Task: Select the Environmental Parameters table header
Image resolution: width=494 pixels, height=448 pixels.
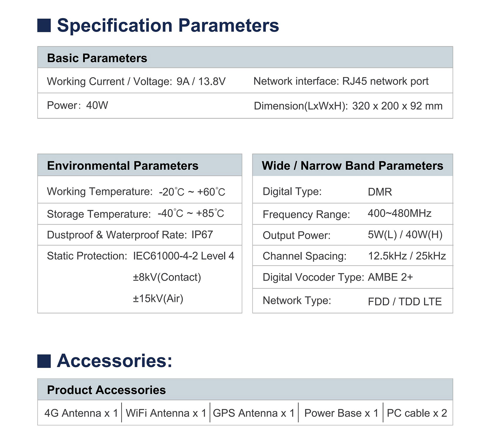Action: (x=123, y=166)
